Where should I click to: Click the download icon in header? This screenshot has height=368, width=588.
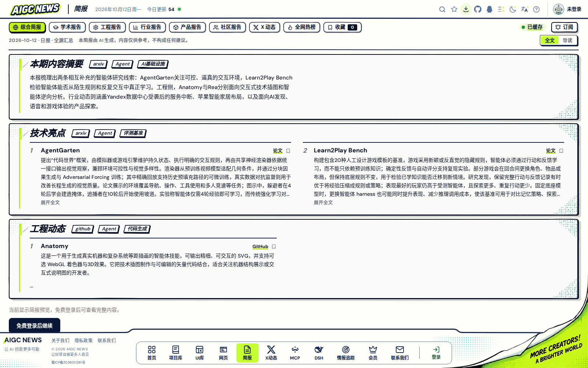click(466, 9)
